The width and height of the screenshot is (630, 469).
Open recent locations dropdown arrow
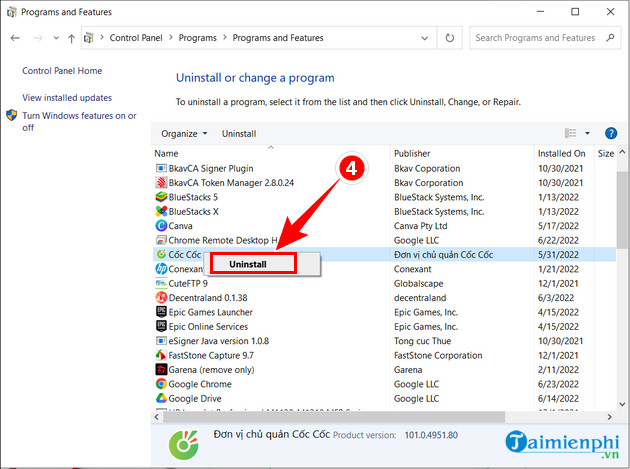point(56,38)
